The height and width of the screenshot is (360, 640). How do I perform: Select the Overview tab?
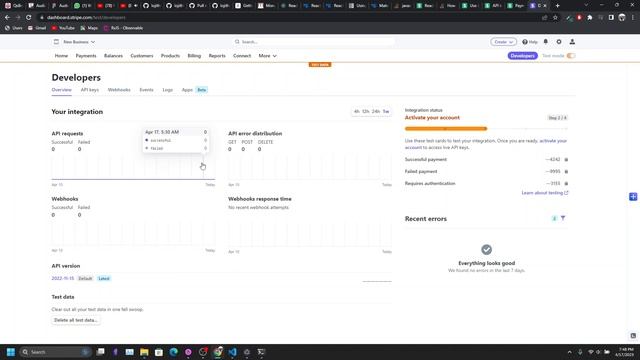[62, 90]
